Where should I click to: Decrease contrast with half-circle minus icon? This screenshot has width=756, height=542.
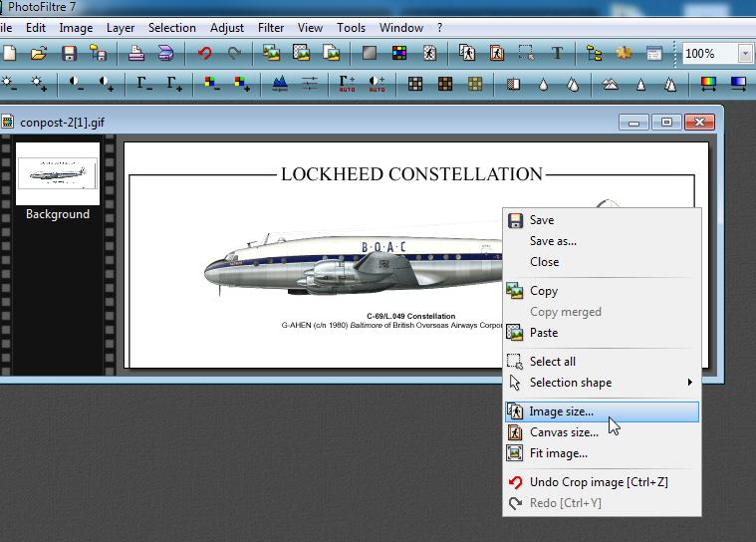tap(76, 84)
